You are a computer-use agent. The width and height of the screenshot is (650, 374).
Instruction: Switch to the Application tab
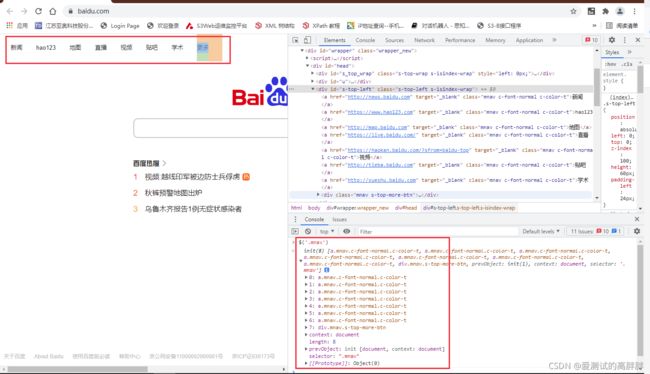(529, 40)
